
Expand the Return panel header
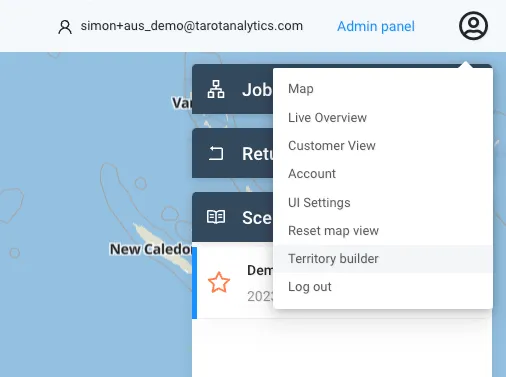(x=233, y=153)
